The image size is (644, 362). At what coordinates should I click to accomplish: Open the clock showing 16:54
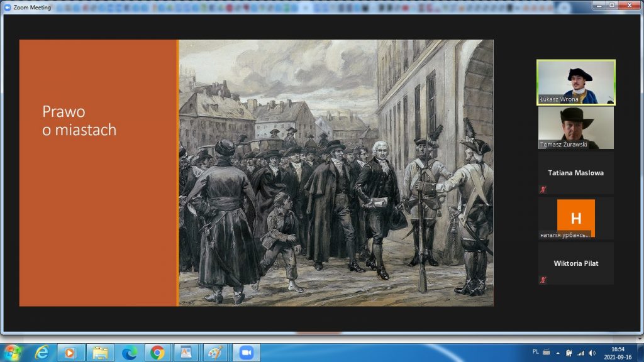point(619,353)
